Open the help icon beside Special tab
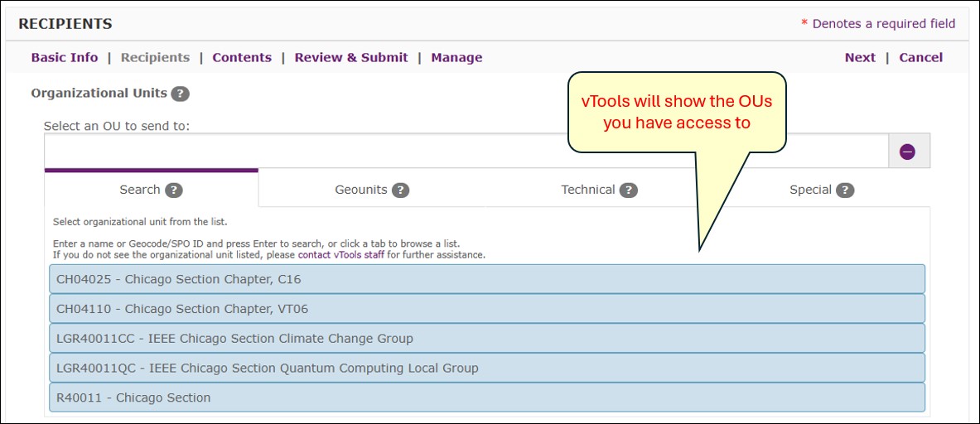Screen dimensions: 980x424 pos(845,190)
